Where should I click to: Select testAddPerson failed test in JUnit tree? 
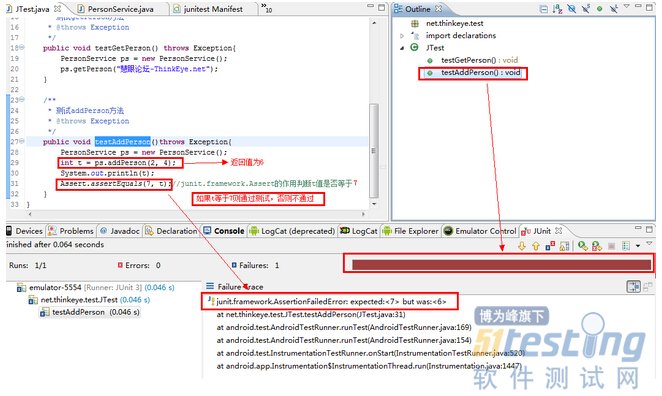click(x=89, y=312)
